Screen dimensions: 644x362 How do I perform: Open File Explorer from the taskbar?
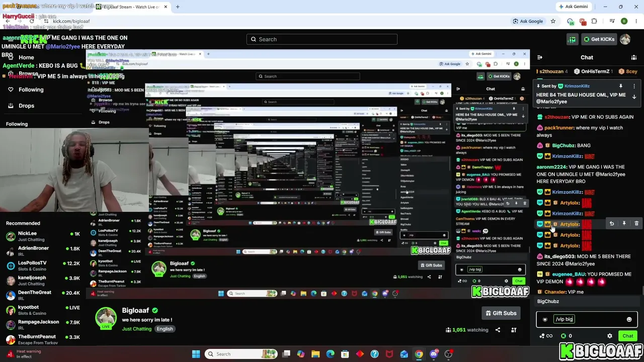[x=315, y=354]
